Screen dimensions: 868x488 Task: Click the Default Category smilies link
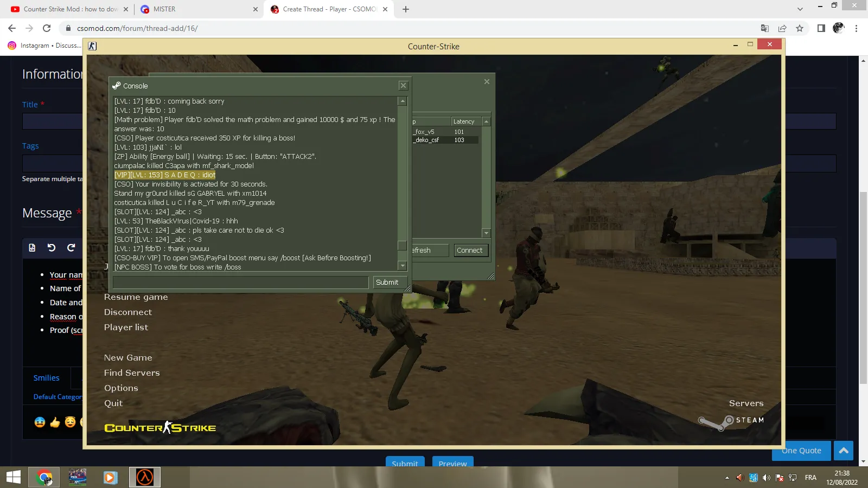[58, 397]
